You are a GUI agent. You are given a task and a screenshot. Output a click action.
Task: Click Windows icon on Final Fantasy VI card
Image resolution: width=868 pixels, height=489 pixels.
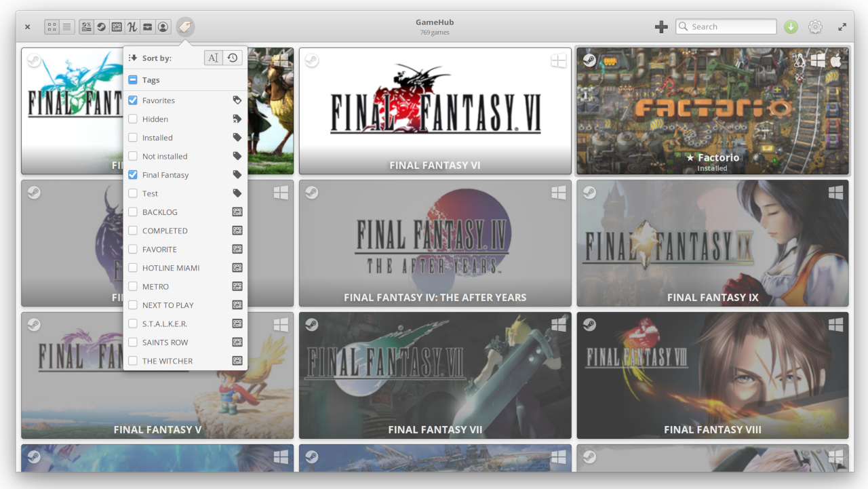click(558, 61)
